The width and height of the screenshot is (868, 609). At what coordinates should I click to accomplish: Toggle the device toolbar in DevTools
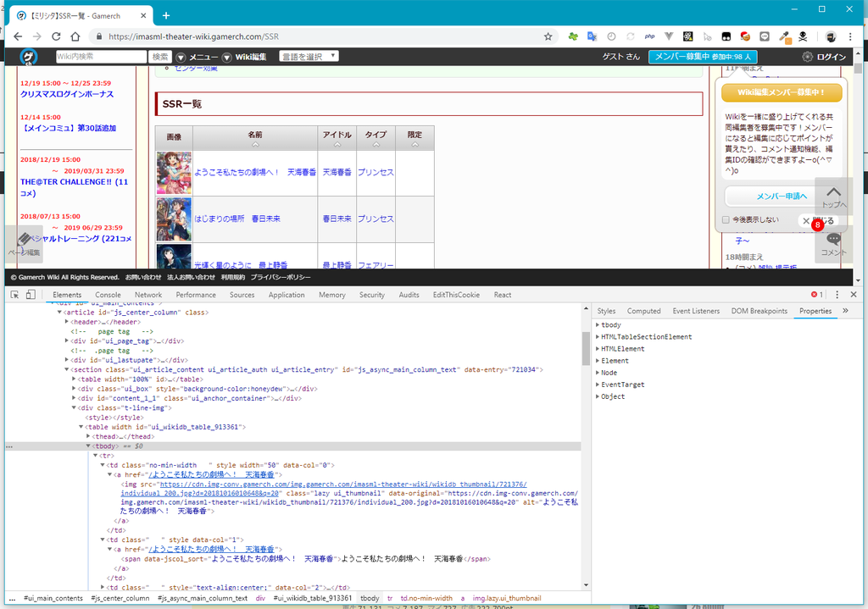pyautogui.click(x=31, y=295)
